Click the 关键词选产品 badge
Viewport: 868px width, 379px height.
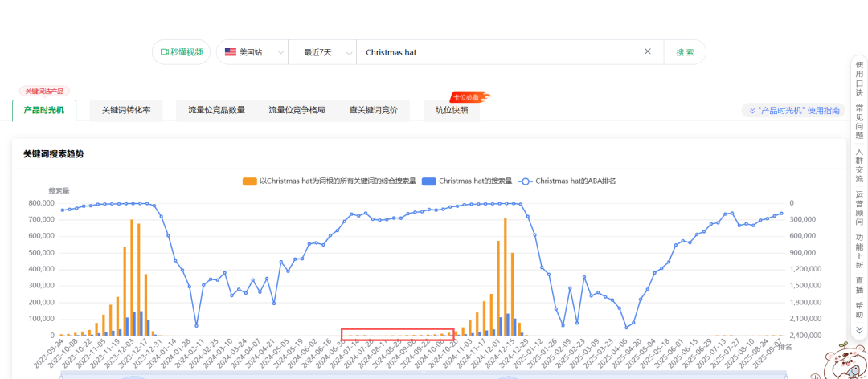44,91
